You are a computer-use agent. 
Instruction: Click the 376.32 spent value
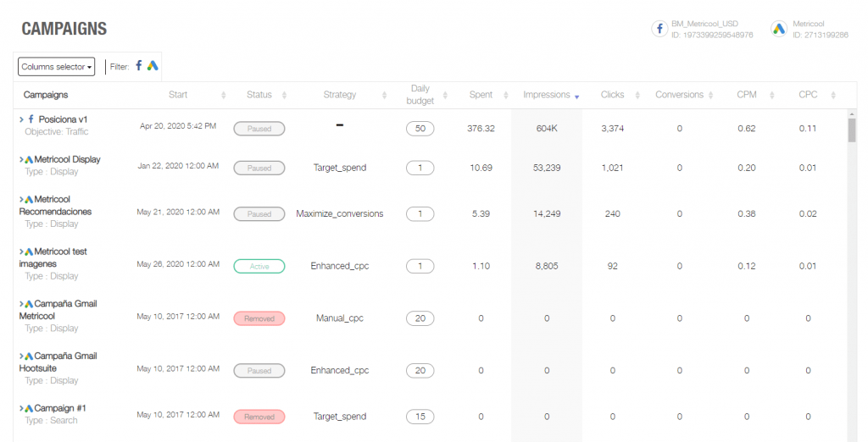point(481,129)
